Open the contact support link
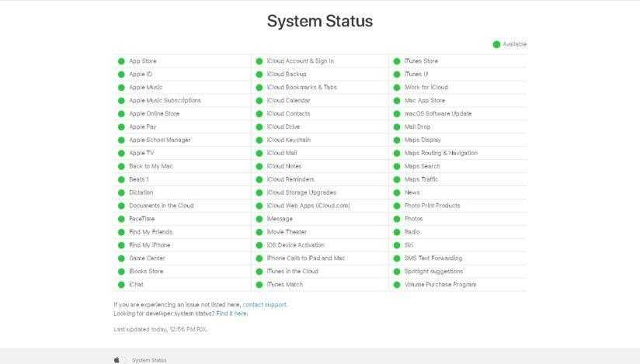640x364 pixels. coord(265,304)
